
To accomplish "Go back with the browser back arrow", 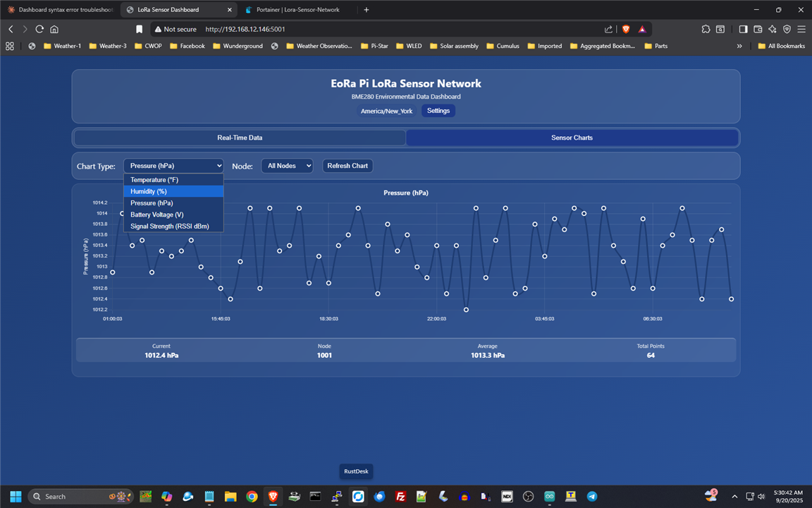I will (11, 29).
